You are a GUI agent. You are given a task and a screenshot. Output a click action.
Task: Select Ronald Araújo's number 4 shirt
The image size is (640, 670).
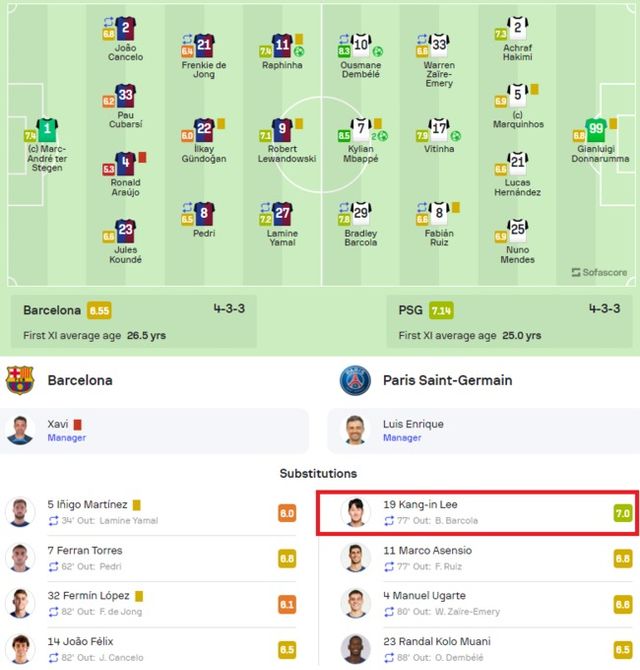pyautogui.click(x=125, y=163)
